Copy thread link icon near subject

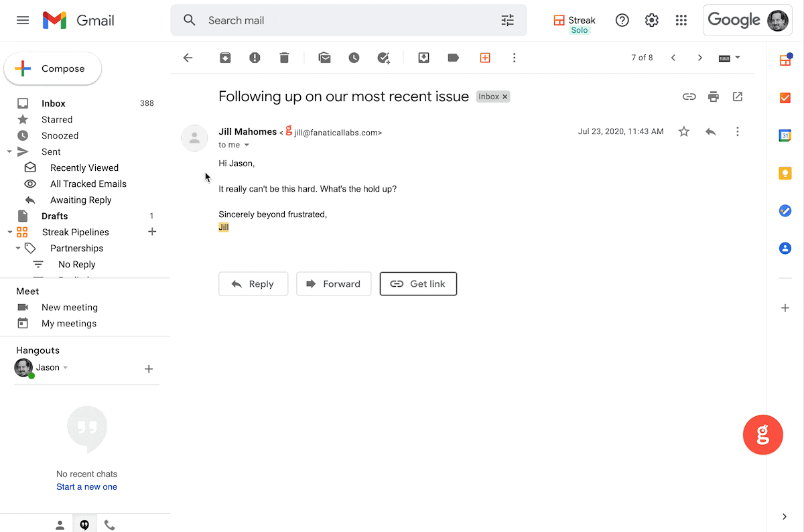tap(689, 96)
